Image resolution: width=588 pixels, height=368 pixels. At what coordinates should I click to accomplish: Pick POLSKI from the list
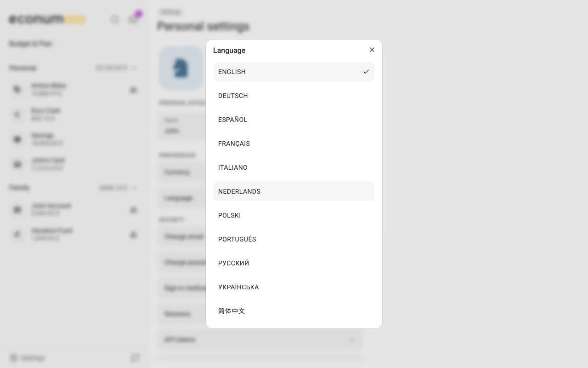coord(294,215)
